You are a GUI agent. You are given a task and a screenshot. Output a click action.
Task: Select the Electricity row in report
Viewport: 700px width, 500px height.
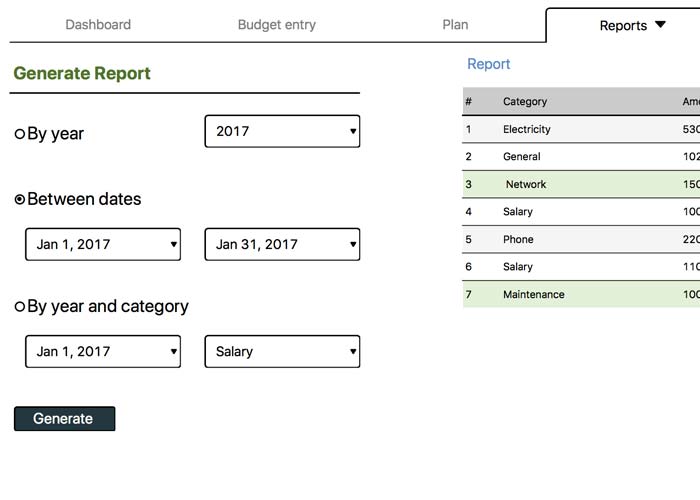point(581,129)
